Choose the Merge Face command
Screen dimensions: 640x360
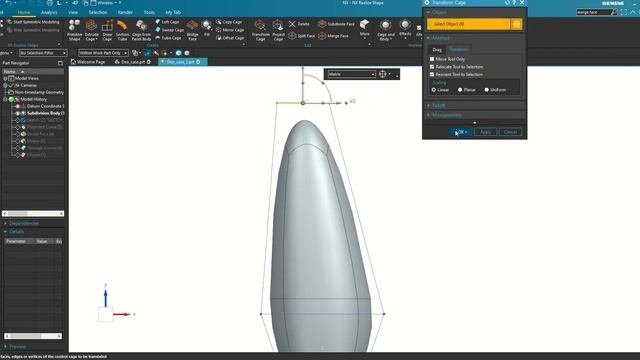coord(333,36)
